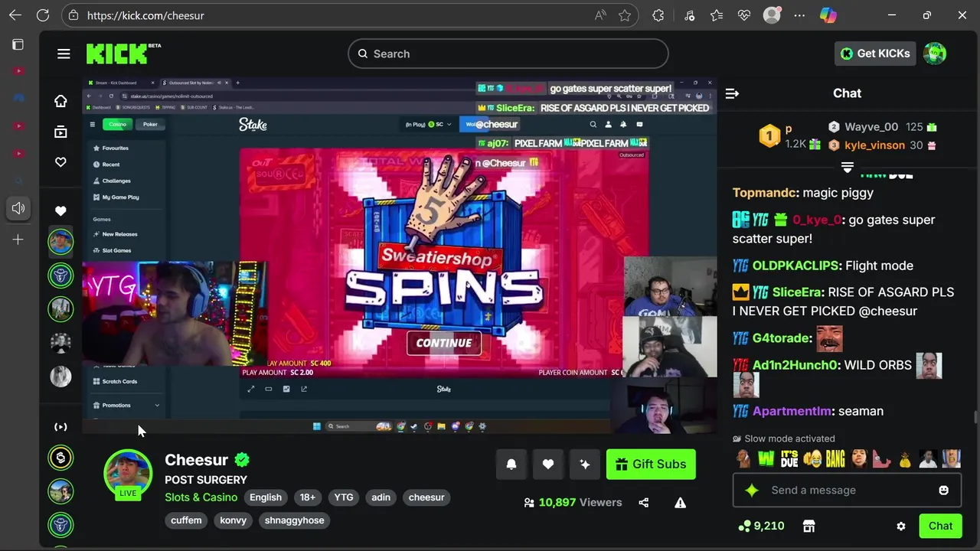Click OLDPKACLIPS username in chat
The image size is (980, 551).
tap(796, 266)
